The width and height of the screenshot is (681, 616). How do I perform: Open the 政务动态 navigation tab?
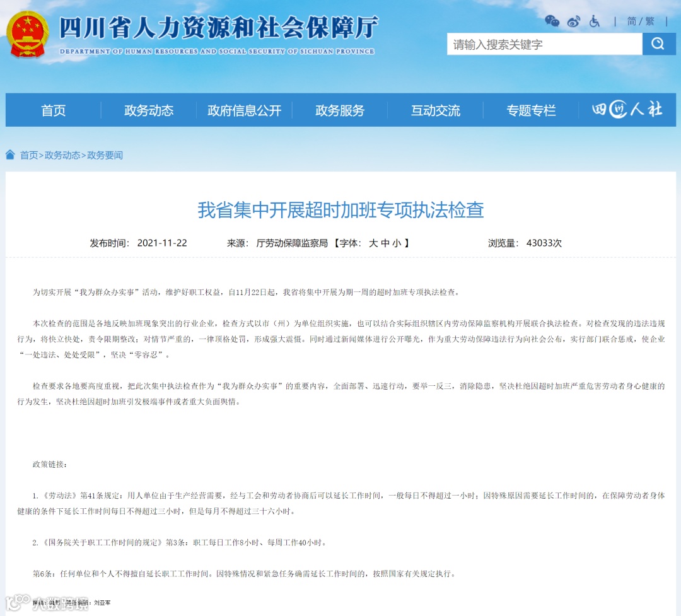click(149, 110)
